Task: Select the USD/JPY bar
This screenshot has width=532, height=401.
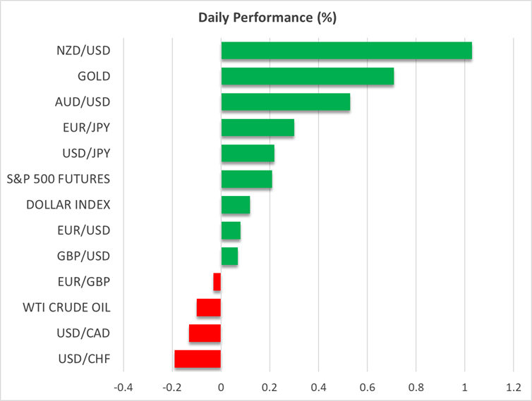Action: [248, 154]
